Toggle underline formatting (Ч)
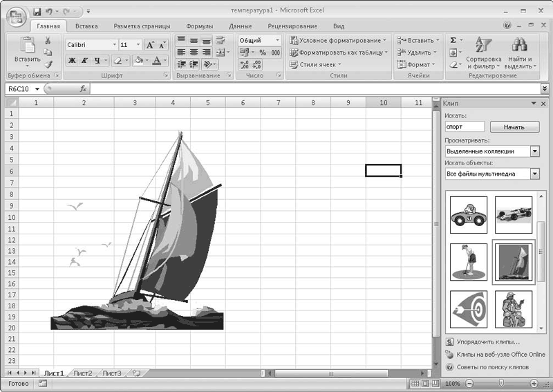 click(97, 61)
